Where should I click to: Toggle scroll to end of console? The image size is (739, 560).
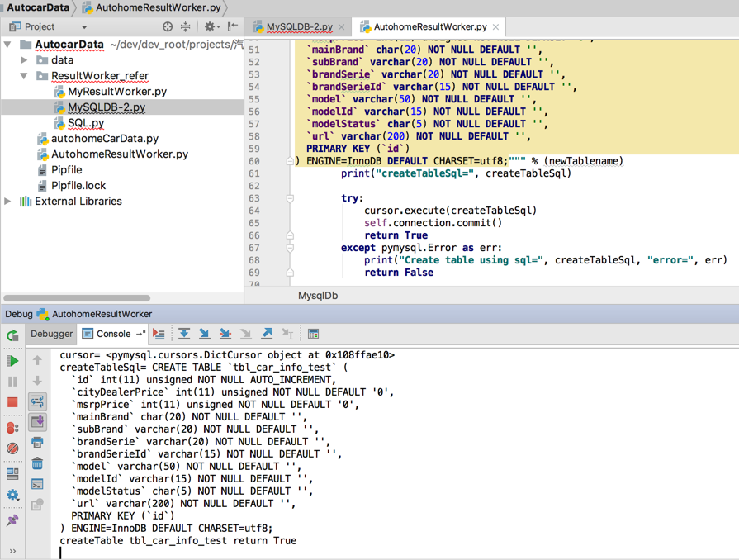(x=37, y=422)
